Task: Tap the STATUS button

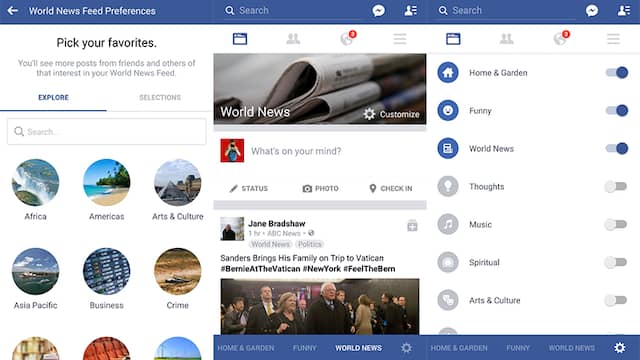Action: tap(249, 189)
